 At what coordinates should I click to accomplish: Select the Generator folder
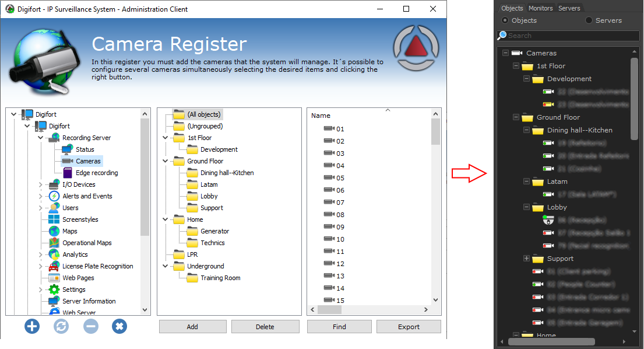click(x=215, y=231)
